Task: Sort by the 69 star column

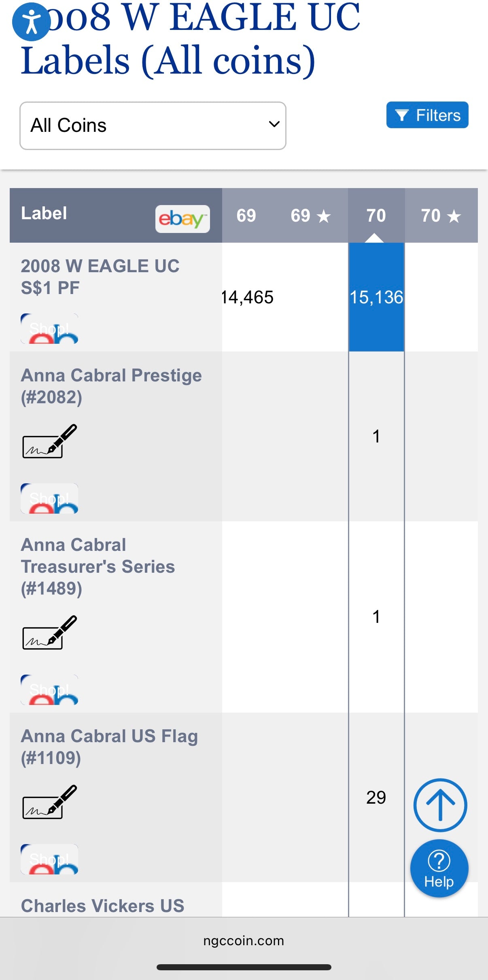Action: coord(310,216)
